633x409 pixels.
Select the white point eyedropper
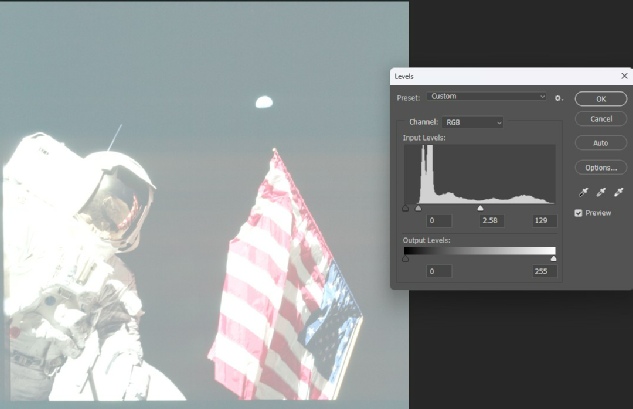tap(618, 192)
